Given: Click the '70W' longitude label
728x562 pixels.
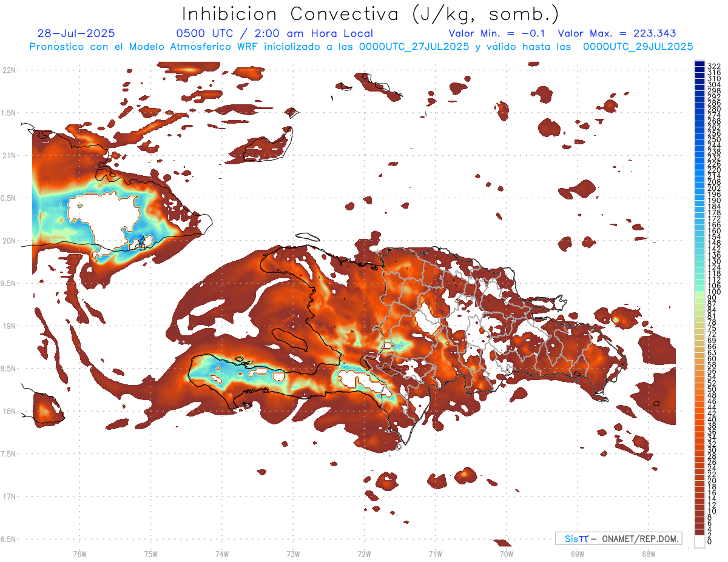Looking at the screenshot, I should click(506, 554).
